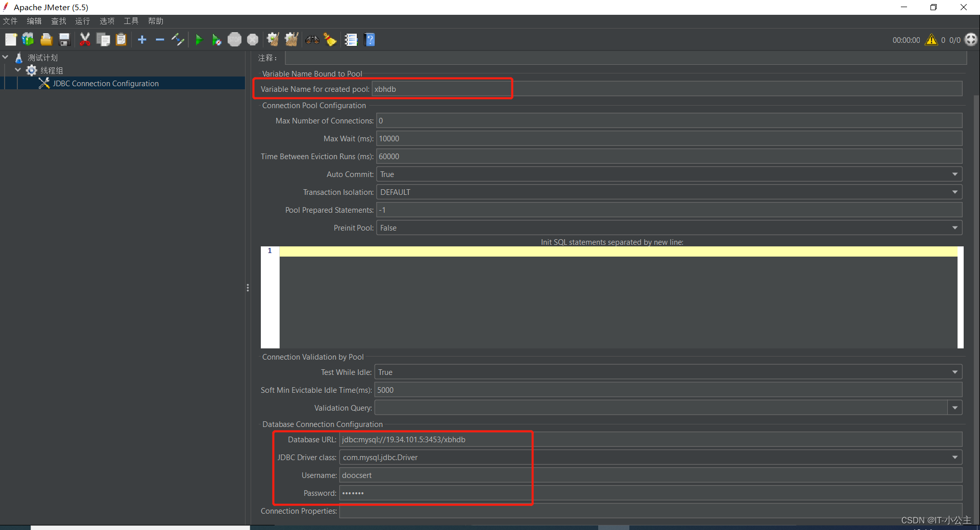The image size is (980, 530).
Task: Open the Validation Query dropdown arrow
Action: [955, 408]
